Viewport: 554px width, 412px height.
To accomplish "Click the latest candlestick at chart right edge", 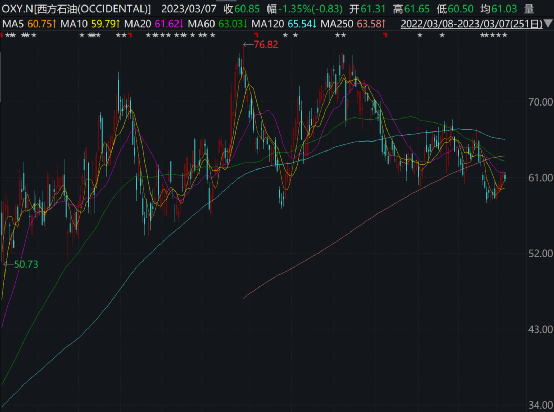I will (x=505, y=177).
